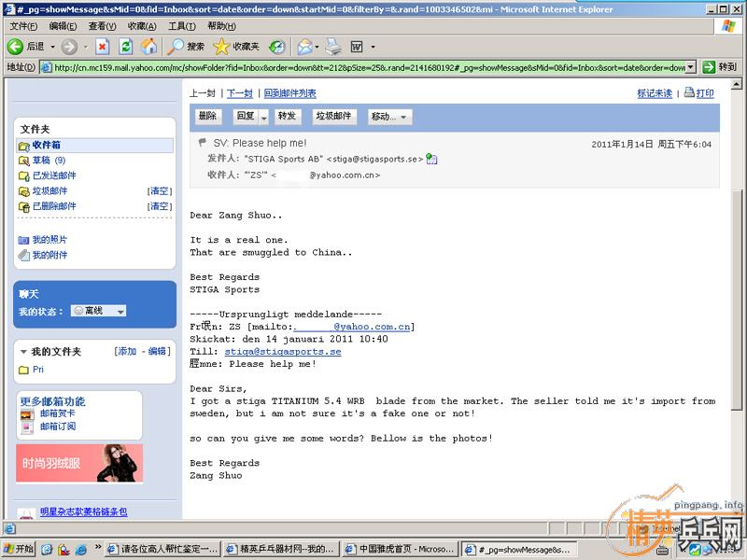Image resolution: width=747 pixels, height=560 pixels.
Task: Click the Forward arrow in the IE toolbar
Action: (x=69, y=46)
